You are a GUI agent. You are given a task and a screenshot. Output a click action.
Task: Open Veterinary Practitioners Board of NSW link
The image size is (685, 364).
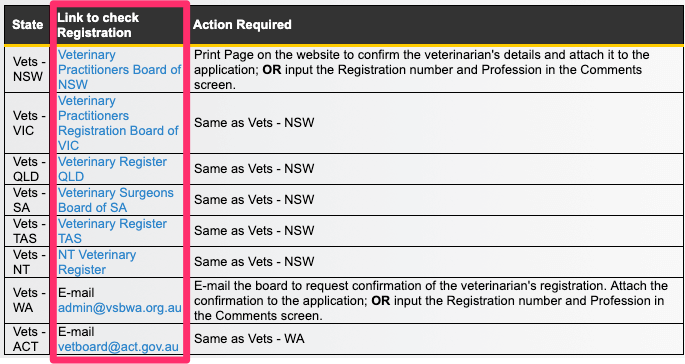119,69
